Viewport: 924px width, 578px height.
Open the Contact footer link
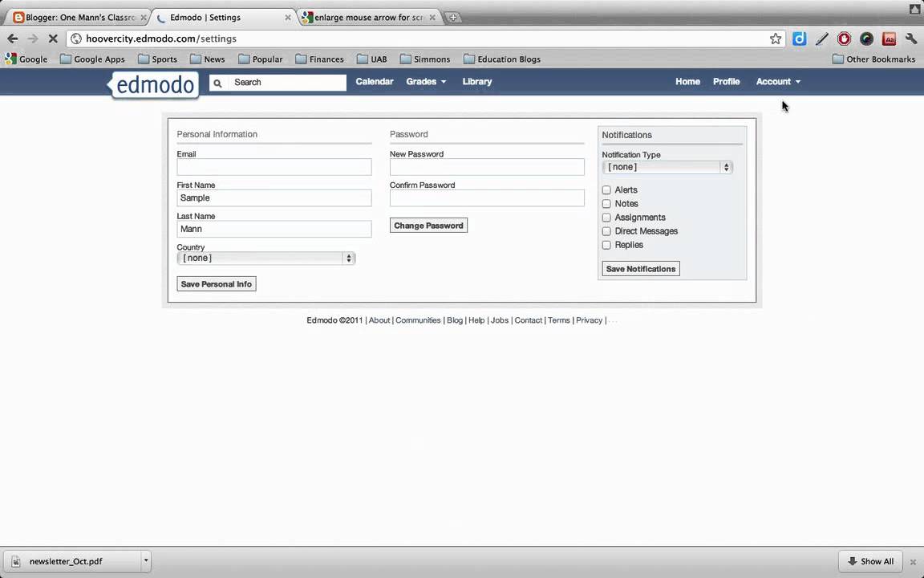(x=528, y=321)
